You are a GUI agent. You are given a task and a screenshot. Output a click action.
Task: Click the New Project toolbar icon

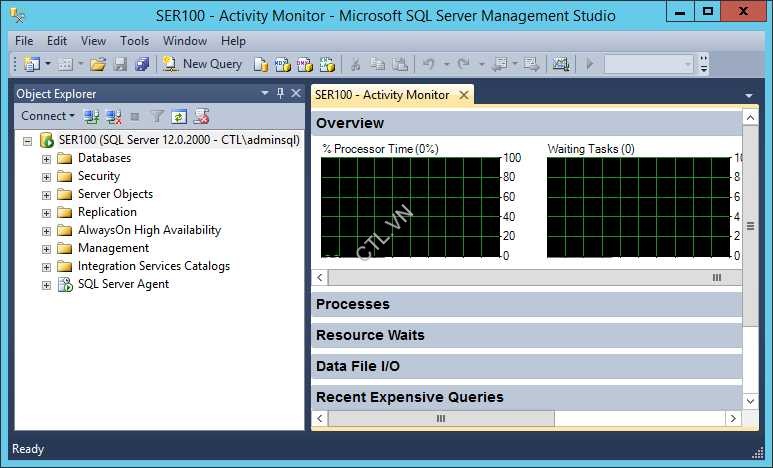point(32,64)
